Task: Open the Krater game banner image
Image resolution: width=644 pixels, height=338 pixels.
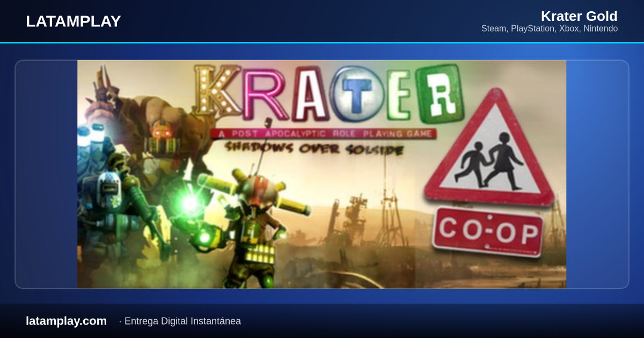Action: click(x=321, y=174)
